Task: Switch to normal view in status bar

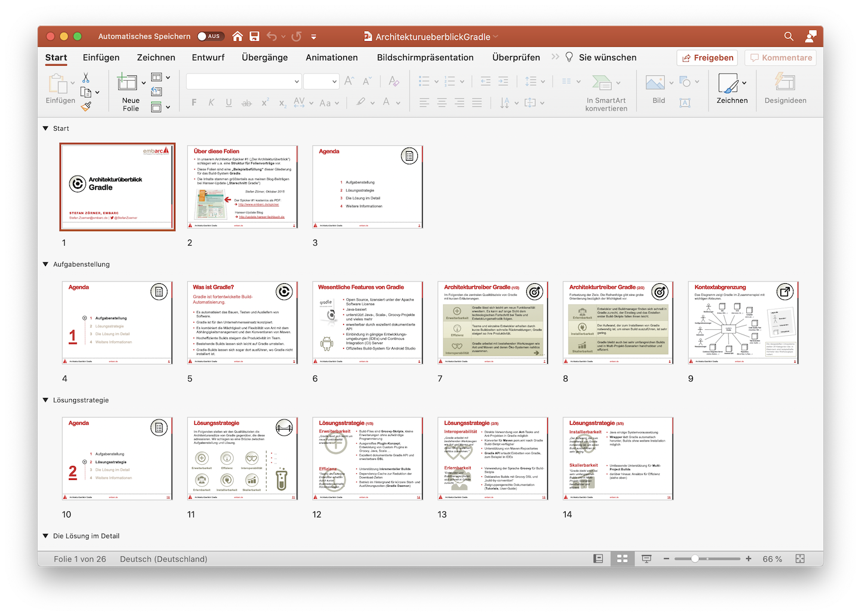Action: point(599,559)
